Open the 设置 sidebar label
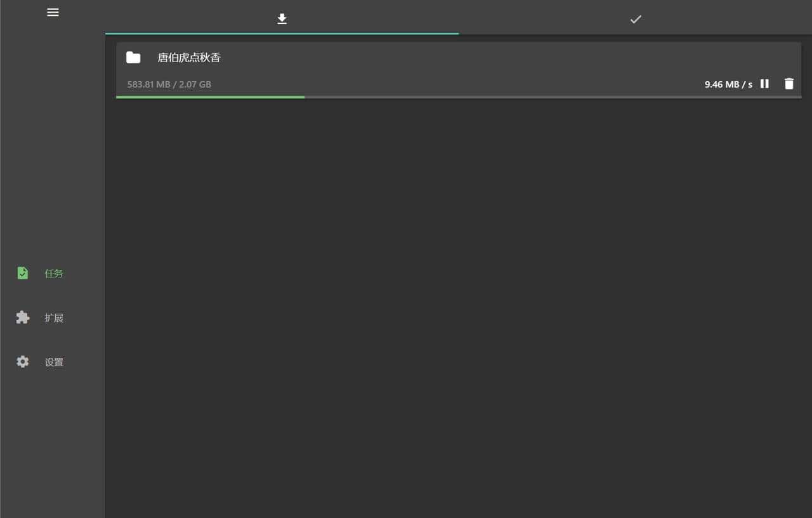 pyautogui.click(x=54, y=362)
